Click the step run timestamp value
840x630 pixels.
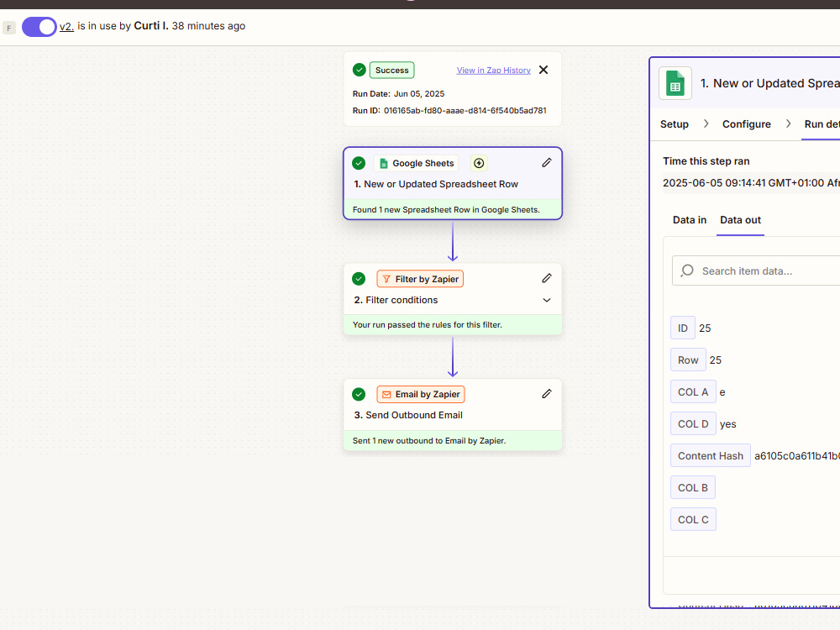pos(751,183)
